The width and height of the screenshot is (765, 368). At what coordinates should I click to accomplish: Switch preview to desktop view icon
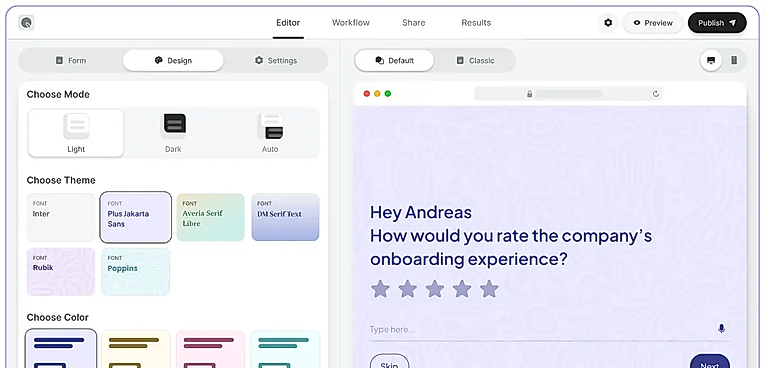pos(711,61)
